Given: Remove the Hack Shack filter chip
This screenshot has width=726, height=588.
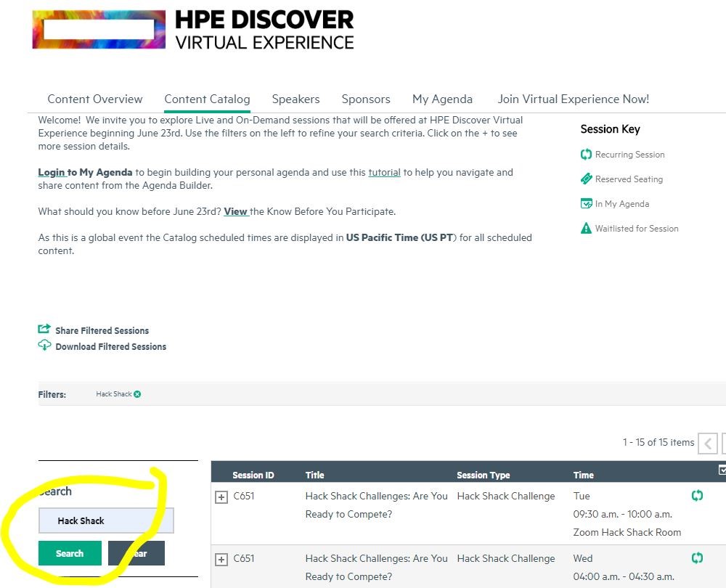Looking at the screenshot, I should coord(137,394).
